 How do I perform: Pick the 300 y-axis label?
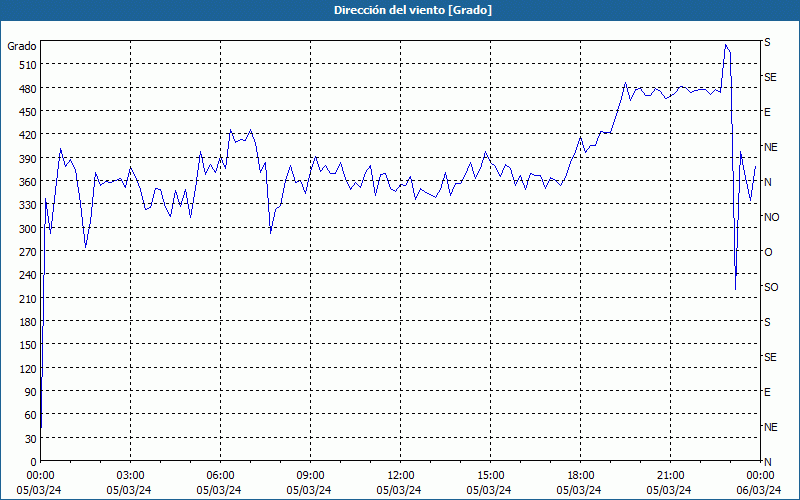click(28, 229)
